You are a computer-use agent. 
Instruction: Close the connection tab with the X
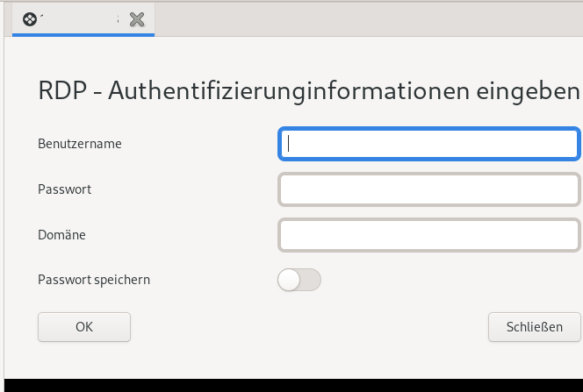(136, 19)
